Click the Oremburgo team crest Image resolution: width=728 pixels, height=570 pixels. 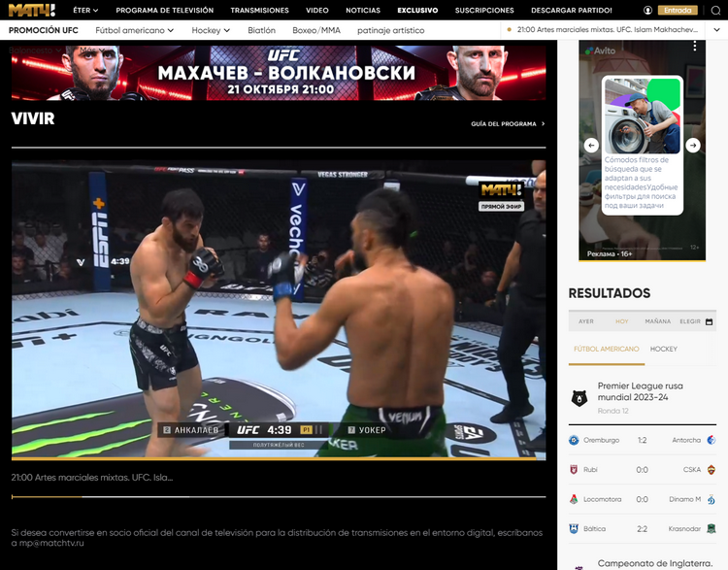tap(574, 440)
